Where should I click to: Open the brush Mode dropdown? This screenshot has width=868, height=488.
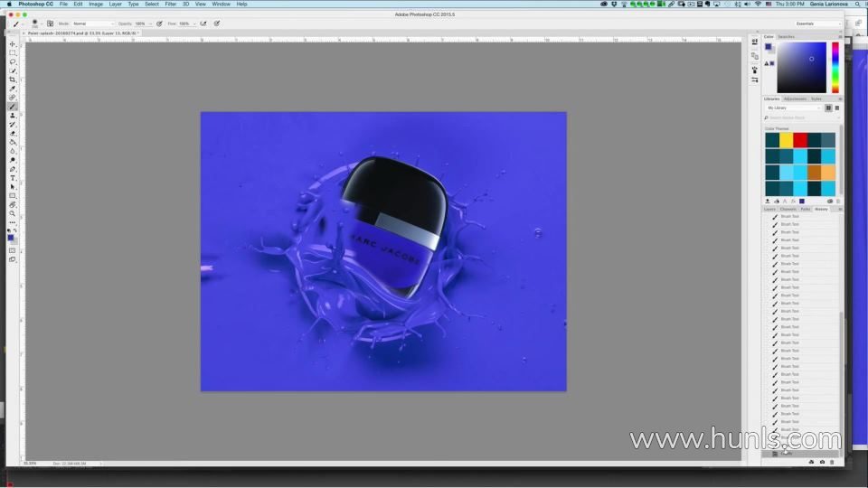[x=93, y=23]
